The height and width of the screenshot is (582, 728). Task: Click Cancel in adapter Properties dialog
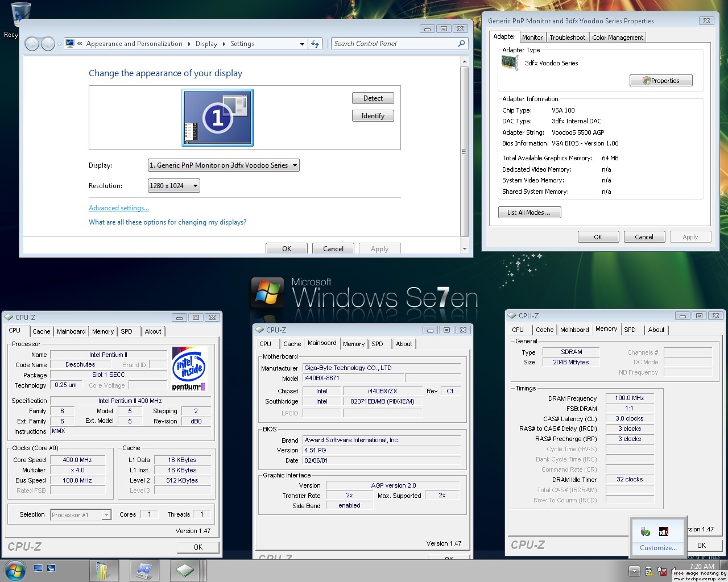(644, 237)
